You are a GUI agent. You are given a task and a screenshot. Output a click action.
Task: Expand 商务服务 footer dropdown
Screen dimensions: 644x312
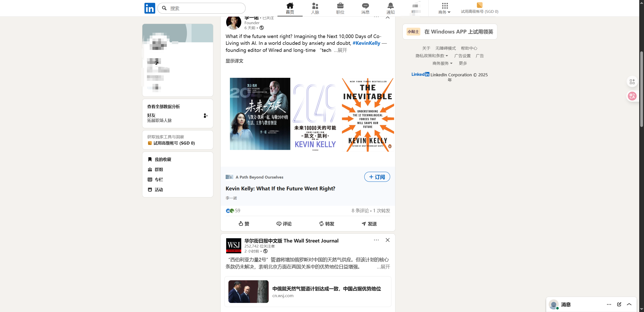tap(442, 63)
